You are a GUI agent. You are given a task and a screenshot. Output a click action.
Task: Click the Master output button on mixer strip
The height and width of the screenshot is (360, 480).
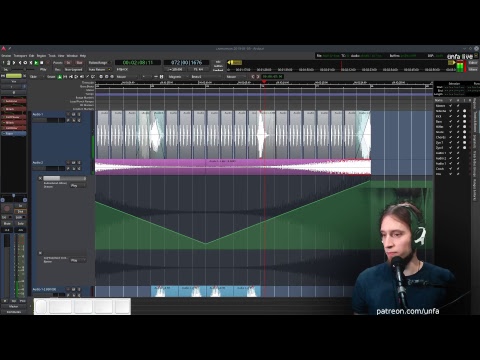tap(13, 306)
